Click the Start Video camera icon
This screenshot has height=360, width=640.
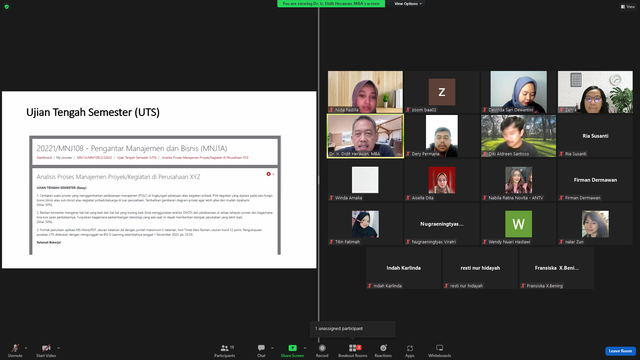pos(46,348)
